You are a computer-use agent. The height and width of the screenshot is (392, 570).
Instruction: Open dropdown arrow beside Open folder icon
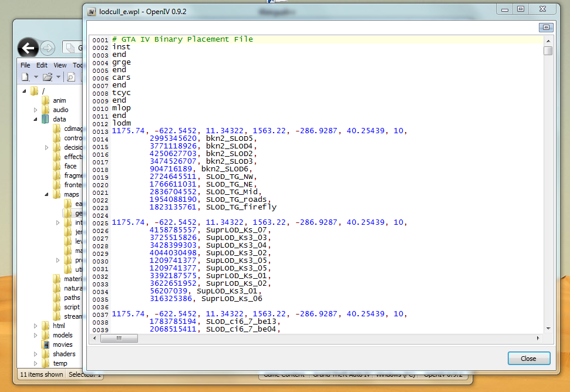click(58, 77)
